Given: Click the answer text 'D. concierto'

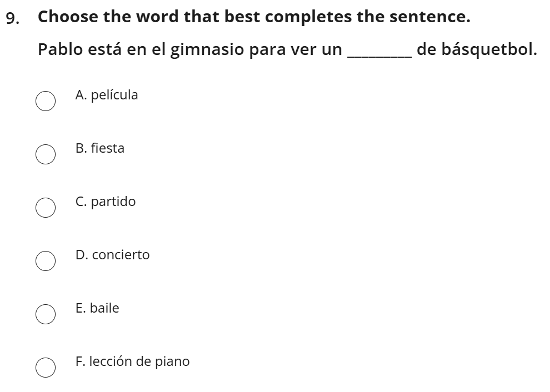Looking at the screenshot, I should click(113, 255).
